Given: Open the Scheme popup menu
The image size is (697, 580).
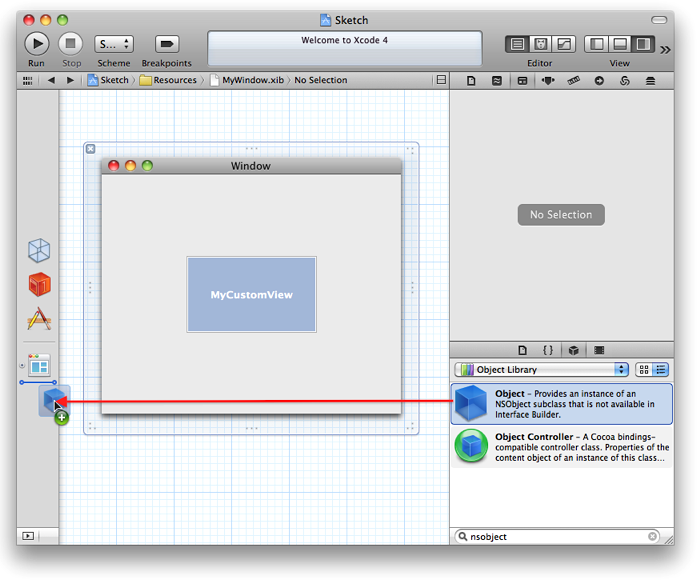Looking at the screenshot, I should (x=113, y=44).
